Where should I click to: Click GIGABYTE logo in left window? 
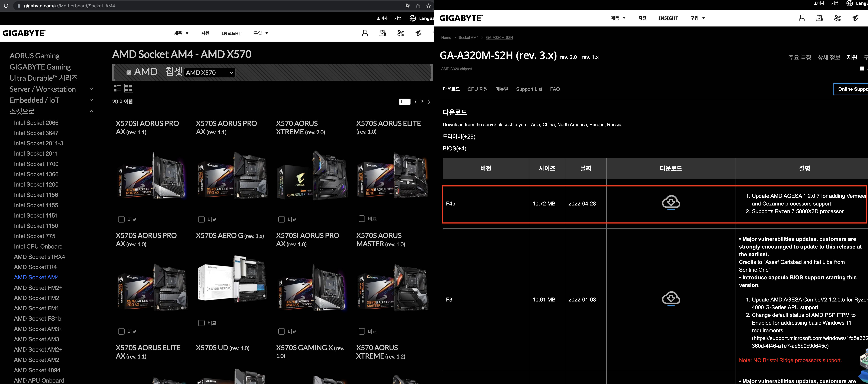(24, 33)
